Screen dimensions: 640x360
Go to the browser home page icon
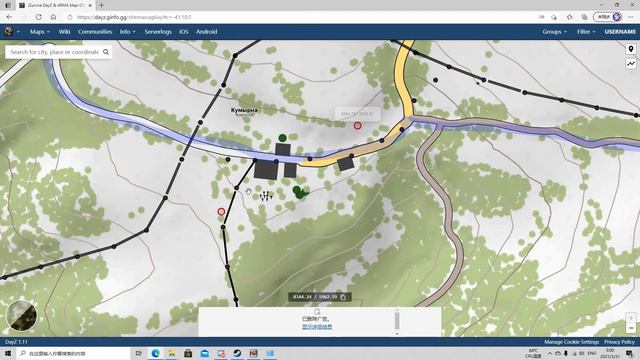point(53,17)
